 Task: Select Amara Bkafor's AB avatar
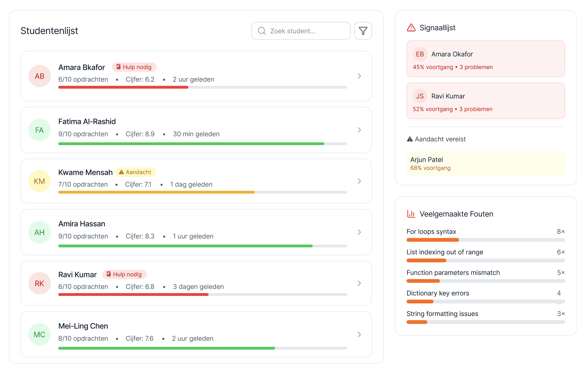[40, 76]
